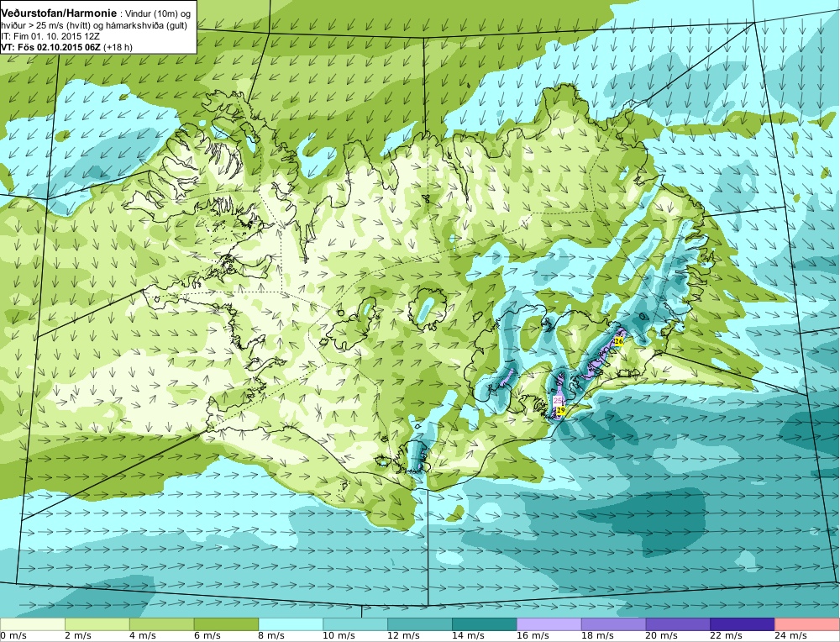Click the light green 2 m/s legend swatch
This screenshot has height=642, width=840.
coord(97,624)
